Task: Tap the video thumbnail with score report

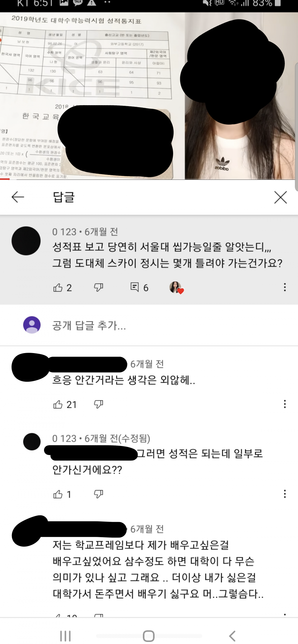Action: [x=147, y=96]
